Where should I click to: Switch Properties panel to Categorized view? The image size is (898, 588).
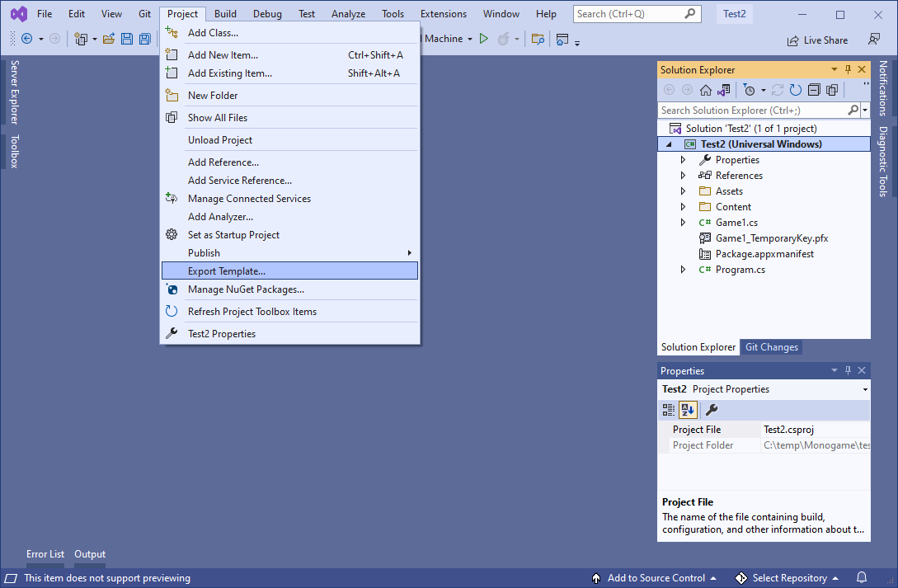pyautogui.click(x=669, y=410)
